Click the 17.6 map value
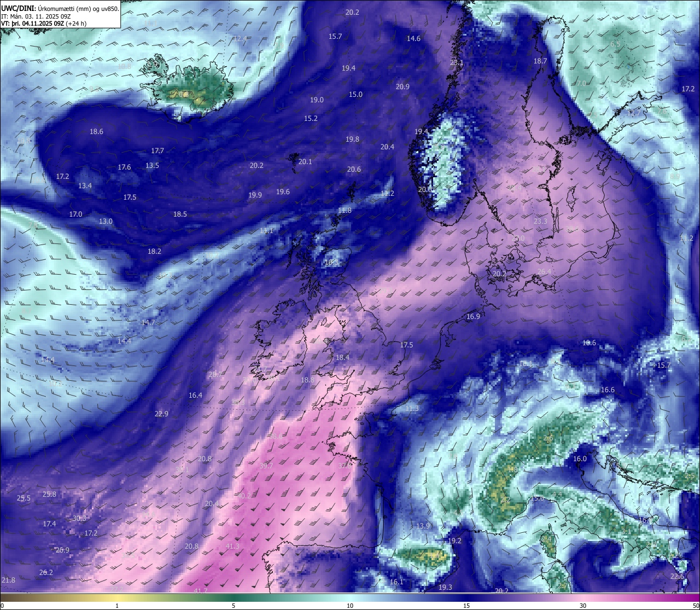Screen dimensions: 700x610 coord(124,167)
